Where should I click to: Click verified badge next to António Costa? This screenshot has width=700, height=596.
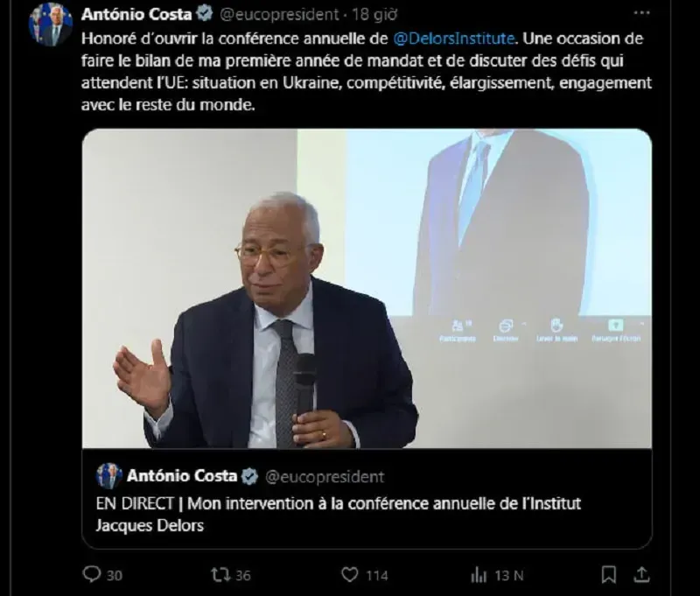pos(205,14)
